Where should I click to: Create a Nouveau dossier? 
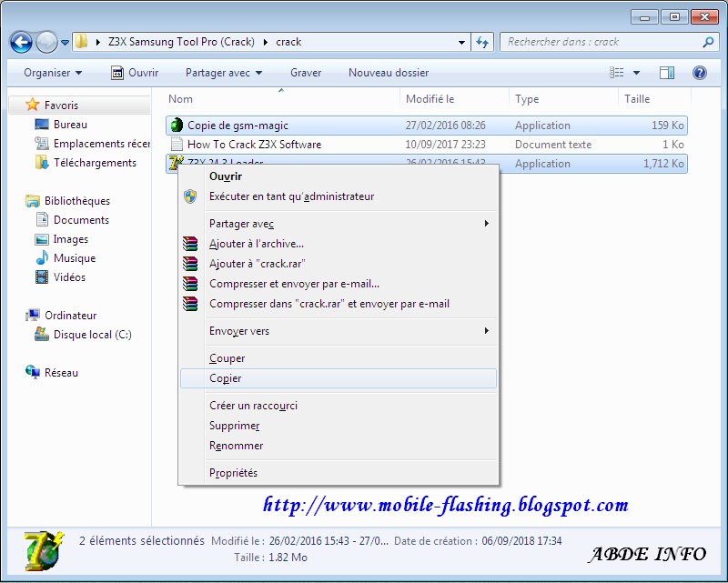tap(389, 73)
